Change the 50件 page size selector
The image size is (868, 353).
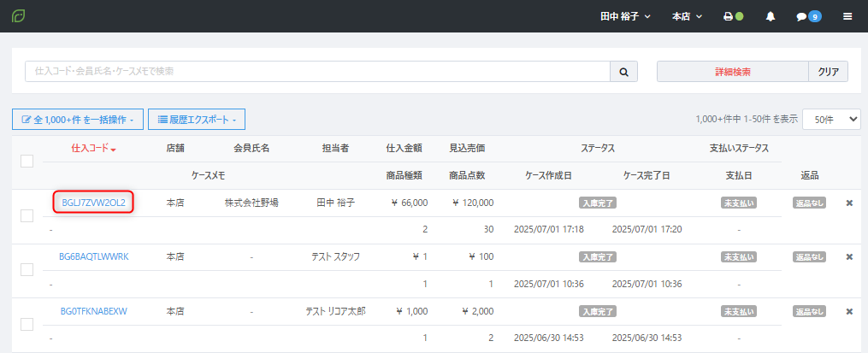pos(831,120)
